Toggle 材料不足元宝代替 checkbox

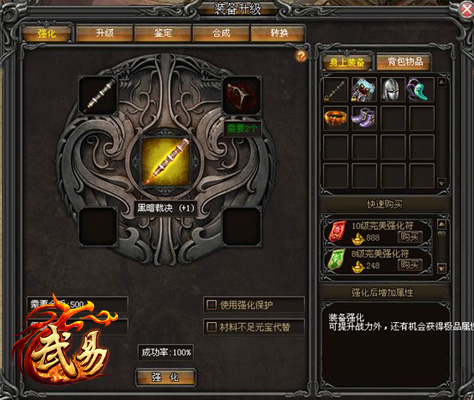[x=211, y=327]
